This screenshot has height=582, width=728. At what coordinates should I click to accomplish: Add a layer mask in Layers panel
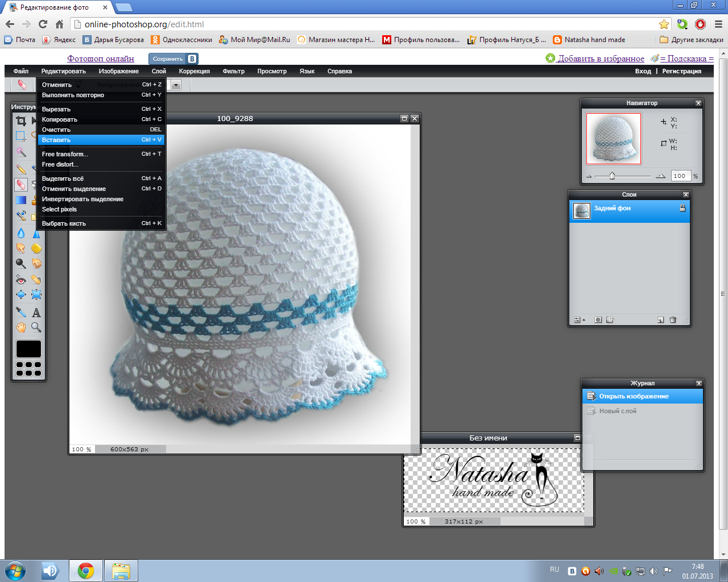598,320
